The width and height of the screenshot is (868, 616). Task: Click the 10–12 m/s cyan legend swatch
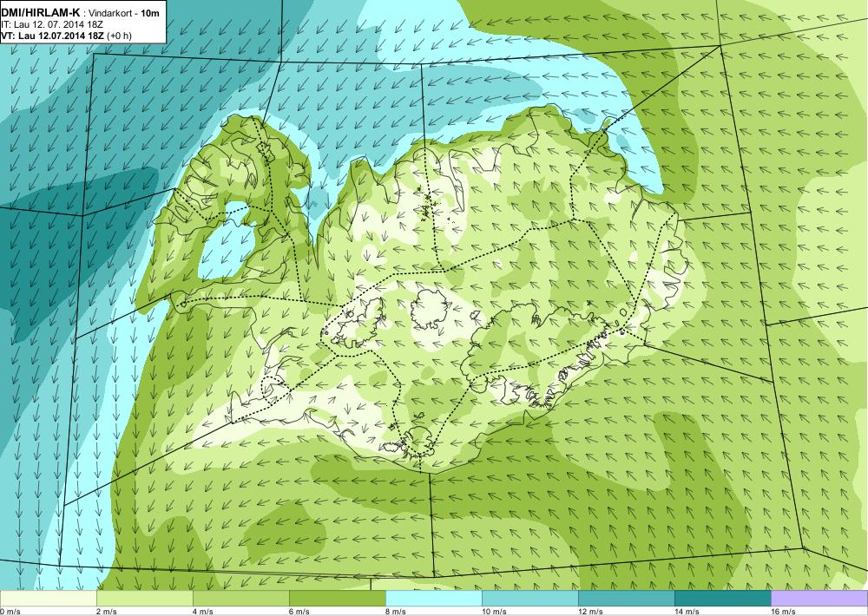(x=529, y=599)
